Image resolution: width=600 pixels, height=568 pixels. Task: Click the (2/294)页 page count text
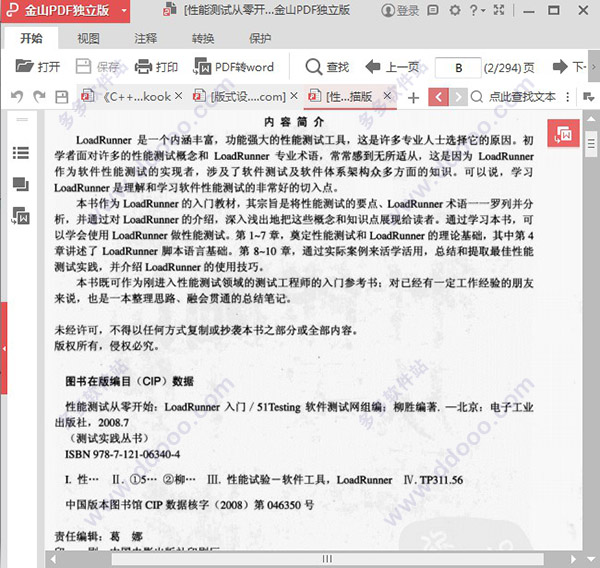(509, 68)
